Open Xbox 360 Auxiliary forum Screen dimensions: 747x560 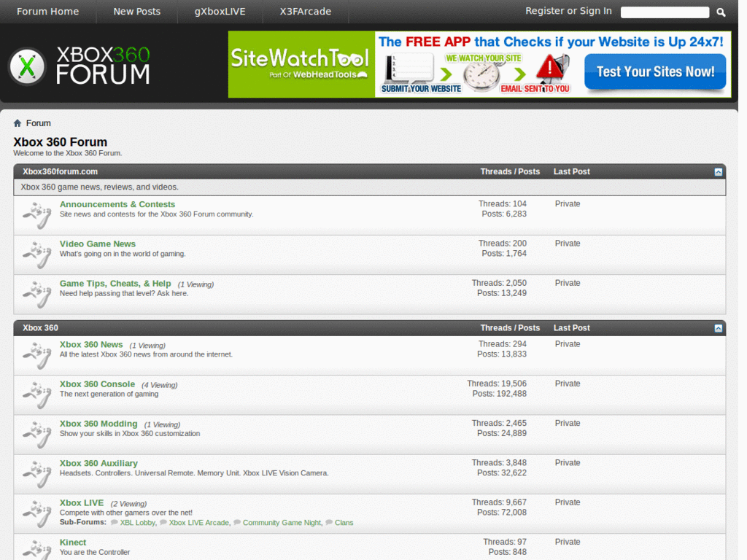click(98, 463)
